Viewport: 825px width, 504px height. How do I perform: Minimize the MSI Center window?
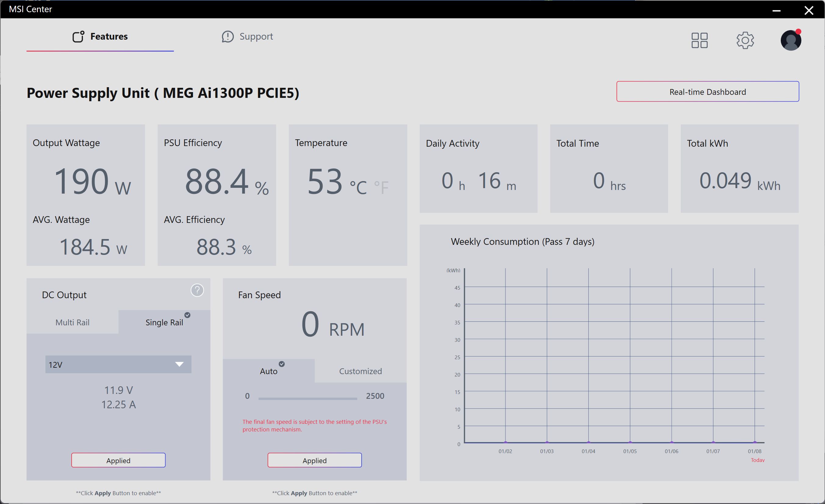(777, 10)
